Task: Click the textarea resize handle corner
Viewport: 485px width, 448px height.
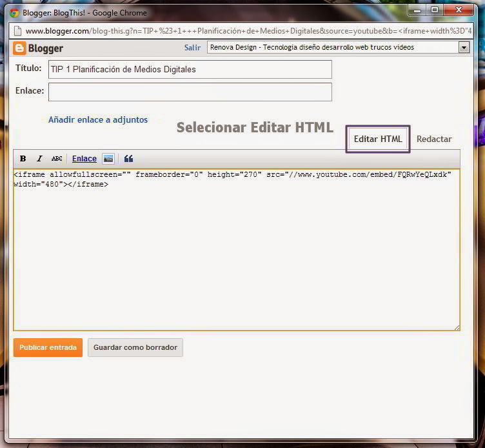Action: pyautogui.click(x=457, y=327)
